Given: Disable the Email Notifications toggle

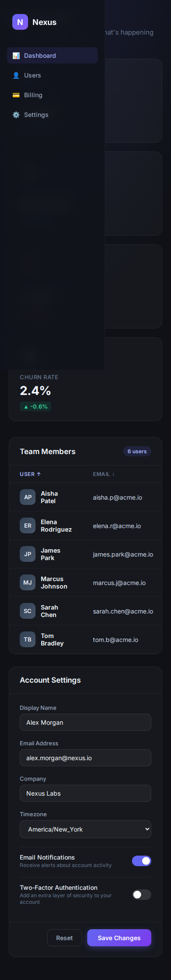Looking at the screenshot, I should coord(142,861).
